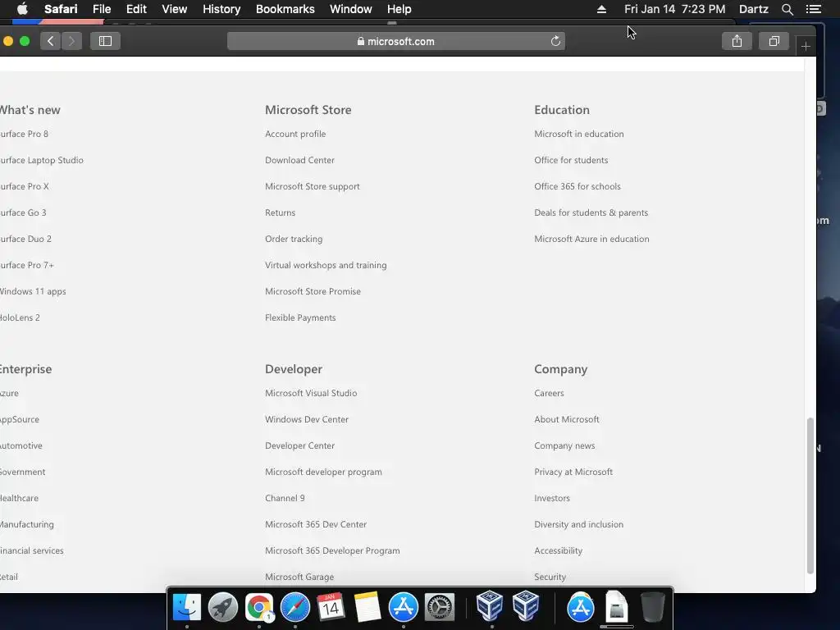The height and width of the screenshot is (630, 840).
Task: Open Virtual workshops and training link
Action: pyautogui.click(x=326, y=265)
